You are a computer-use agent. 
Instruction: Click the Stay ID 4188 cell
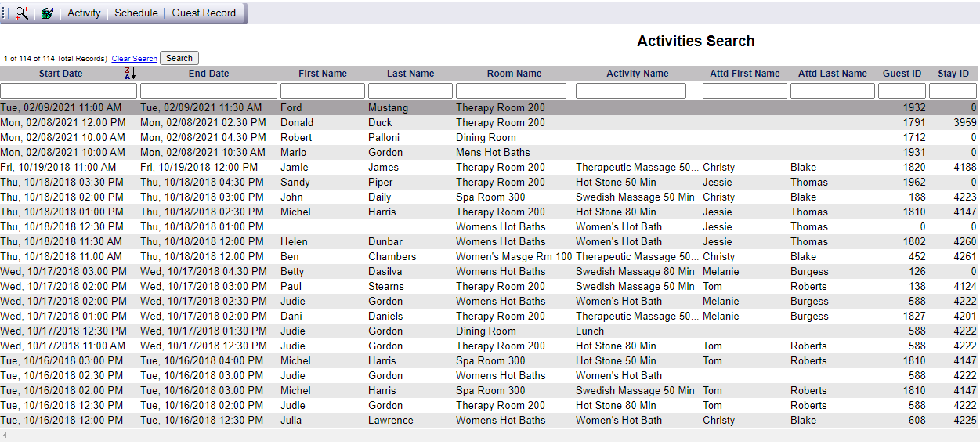point(965,167)
